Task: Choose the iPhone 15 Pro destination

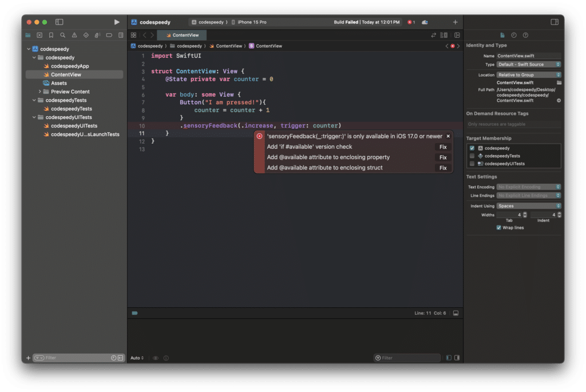Action: (x=249, y=22)
